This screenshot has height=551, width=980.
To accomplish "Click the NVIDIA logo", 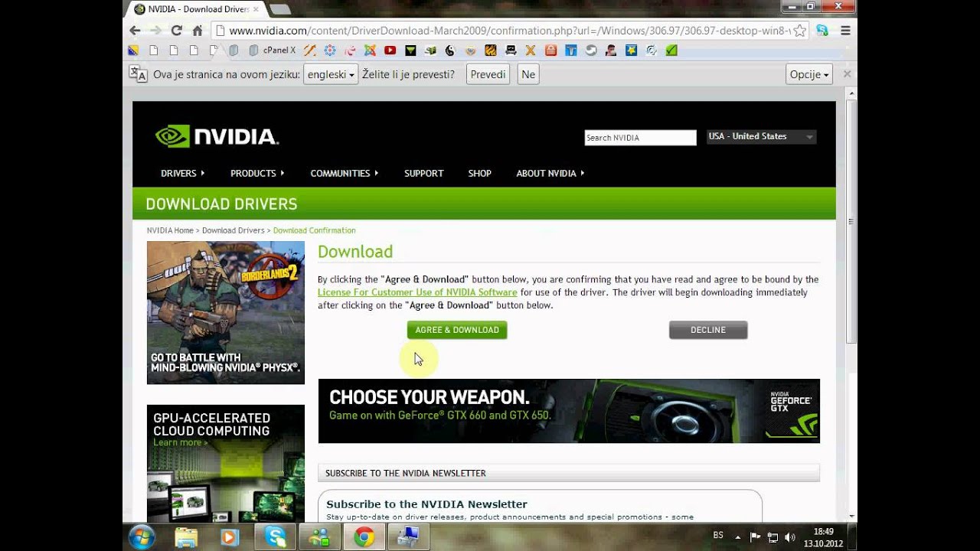I will click(217, 136).
